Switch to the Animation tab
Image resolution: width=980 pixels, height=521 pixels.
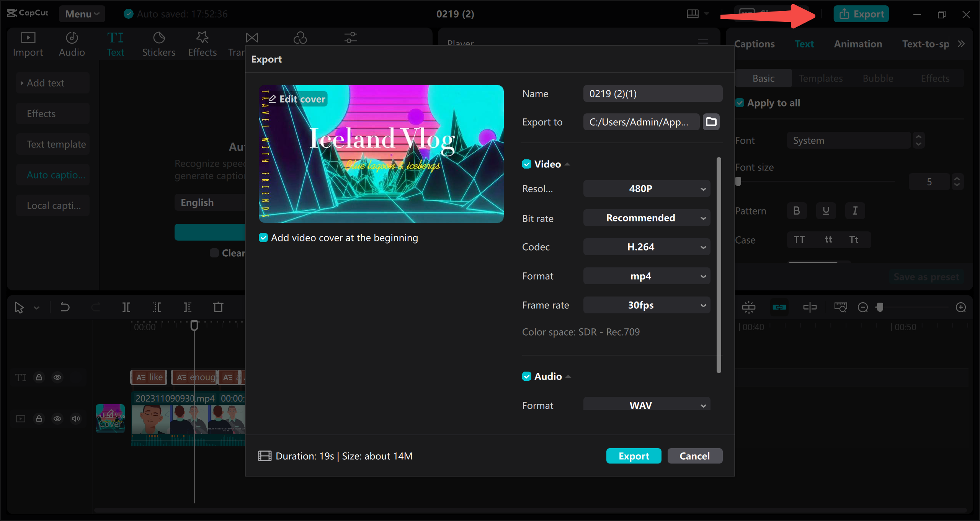pos(857,43)
